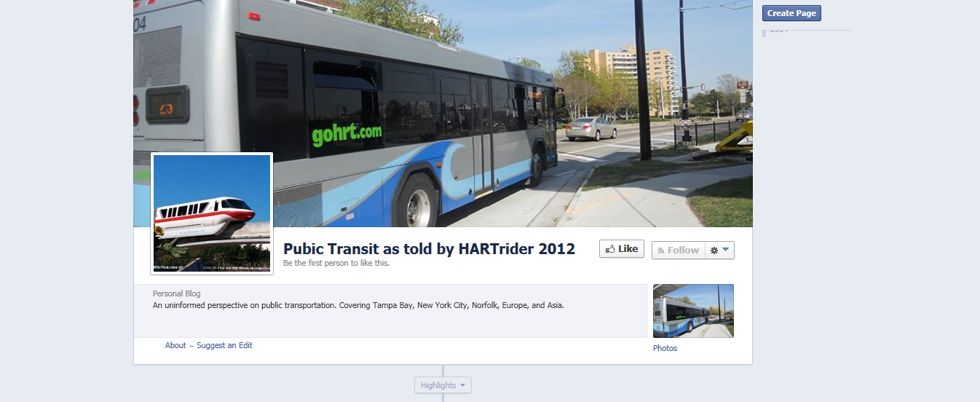This screenshot has height=402, width=980.
Task: Click the Suggest an Edit link
Action: pos(224,345)
